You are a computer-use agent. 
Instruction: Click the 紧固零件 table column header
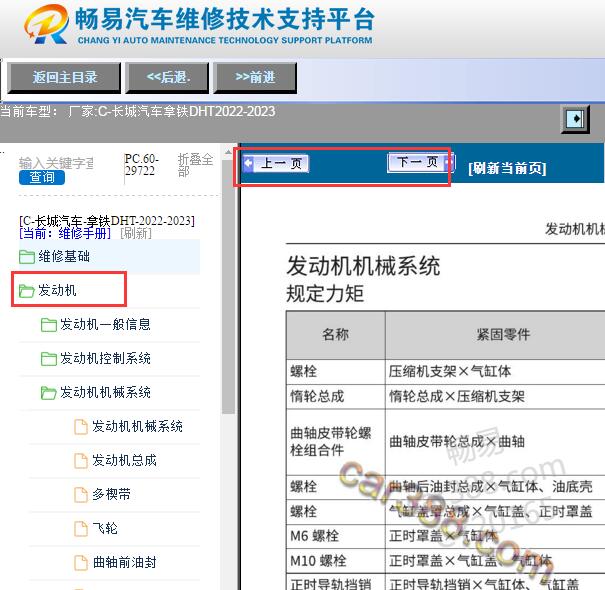[502, 335]
